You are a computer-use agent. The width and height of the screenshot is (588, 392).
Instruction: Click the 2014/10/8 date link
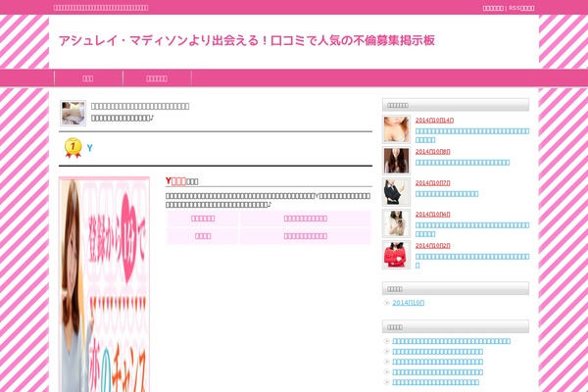click(x=433, y=152)
